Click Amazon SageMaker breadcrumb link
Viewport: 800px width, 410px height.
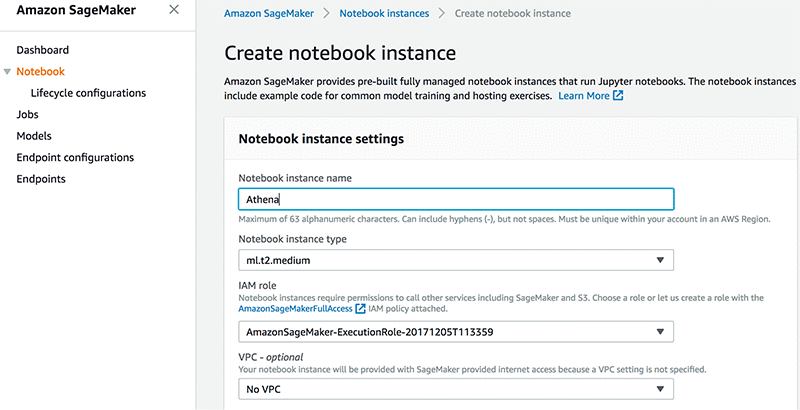pyautogui.click(x=269, y=14)
